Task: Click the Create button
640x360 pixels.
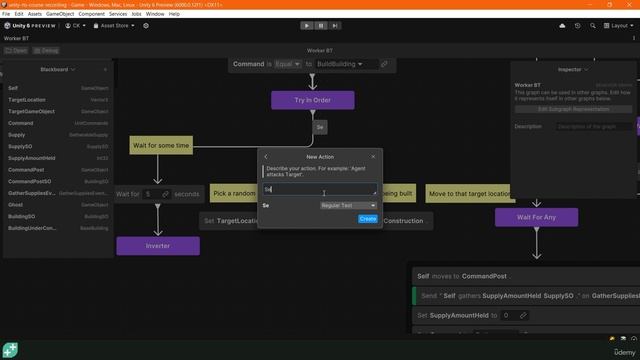Action: 367,219
